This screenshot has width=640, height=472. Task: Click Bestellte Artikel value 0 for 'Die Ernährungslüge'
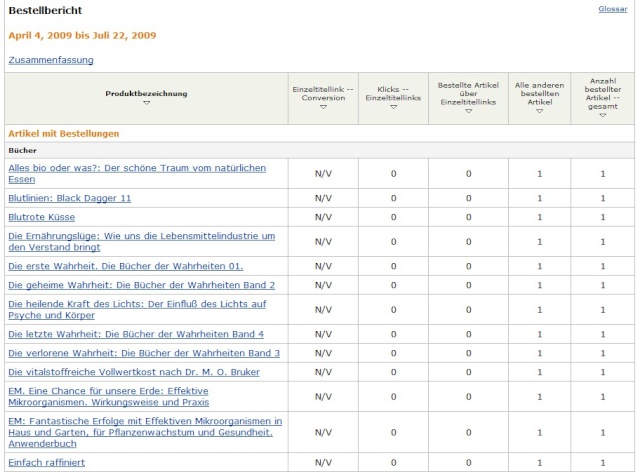click(469, 241)
